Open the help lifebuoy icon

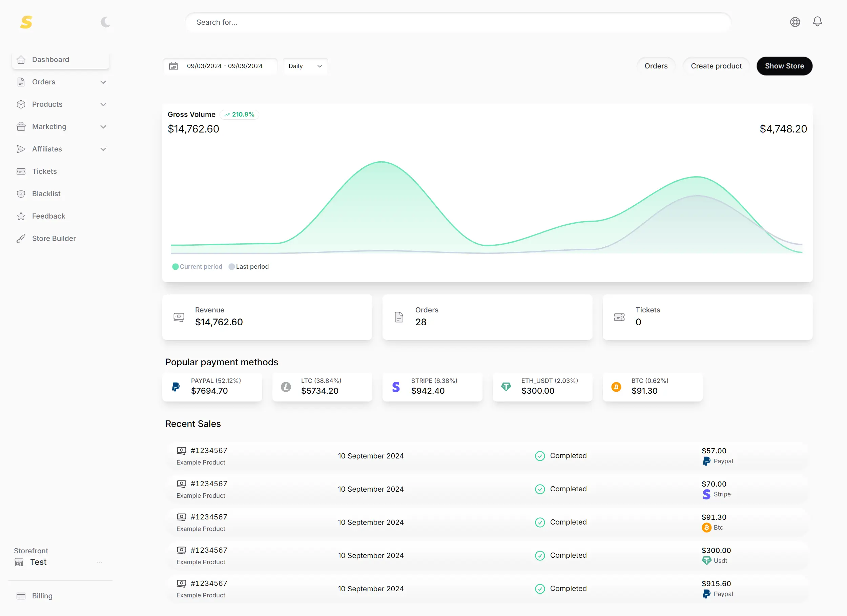coord(795,22)
